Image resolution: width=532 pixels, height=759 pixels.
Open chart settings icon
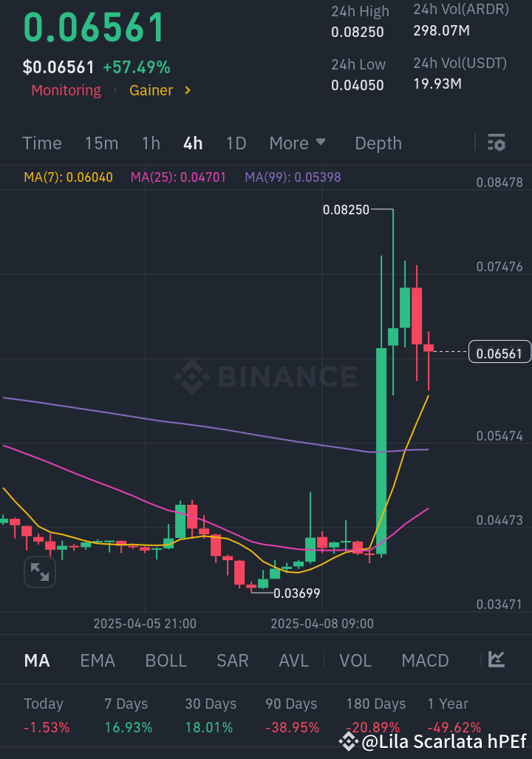coord(497,143)
